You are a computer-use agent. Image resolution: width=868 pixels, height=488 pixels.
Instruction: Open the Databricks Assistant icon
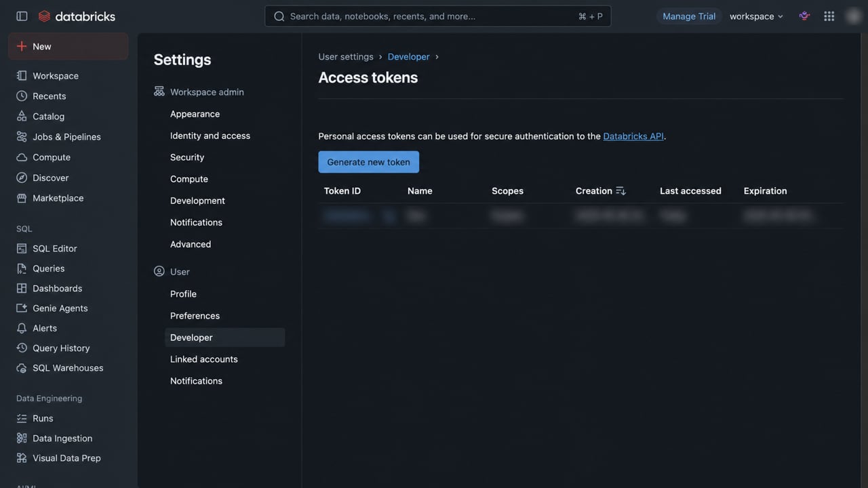coord(804,16)
